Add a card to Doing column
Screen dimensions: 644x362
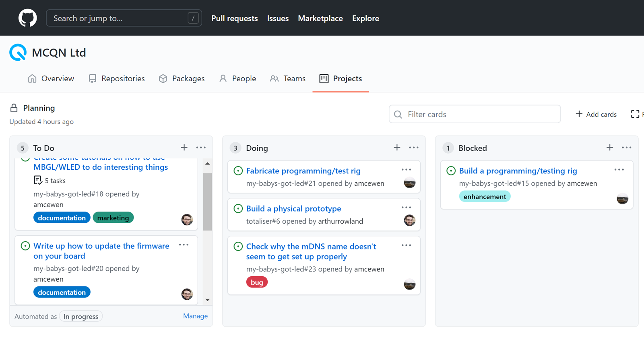pos(397,148)
